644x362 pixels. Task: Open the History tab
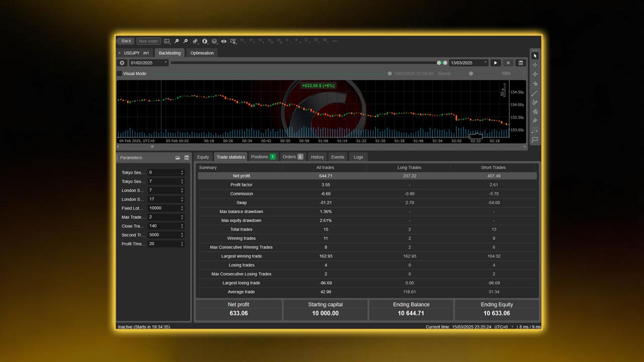tap(316, 156)
